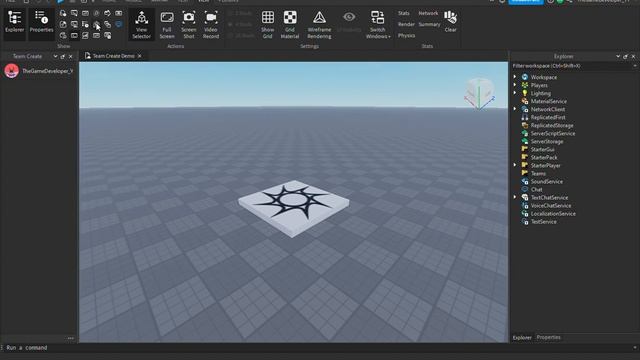Select VoiceChatService in Explorer
This screenshot has height=360, width=640.
551,206
